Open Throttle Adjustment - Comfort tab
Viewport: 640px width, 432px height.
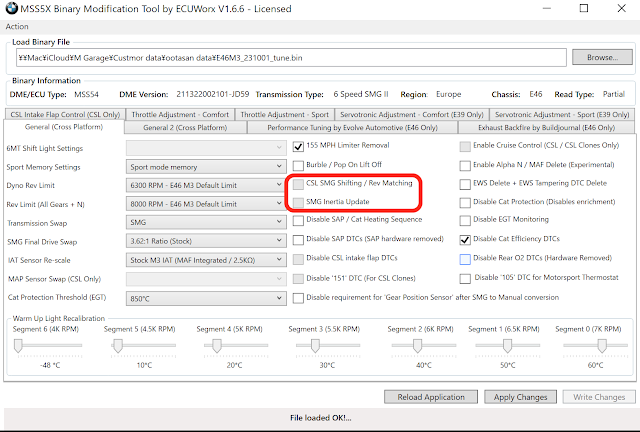(x=180, y=114)
